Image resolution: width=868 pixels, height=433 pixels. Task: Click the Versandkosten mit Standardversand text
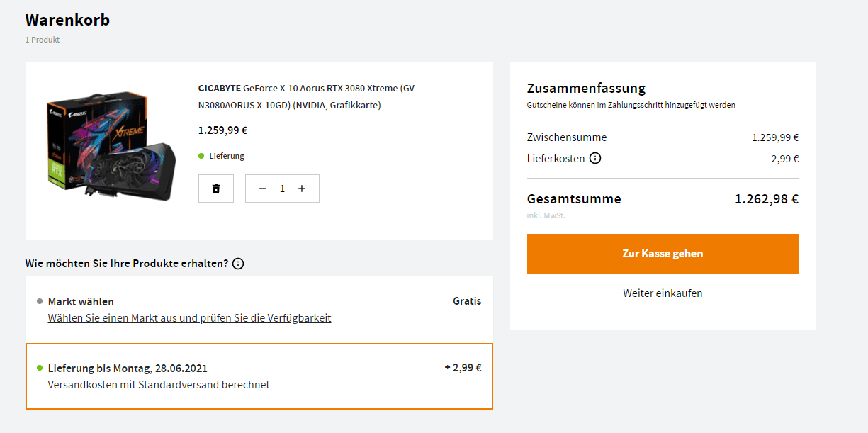coord(159,385)
